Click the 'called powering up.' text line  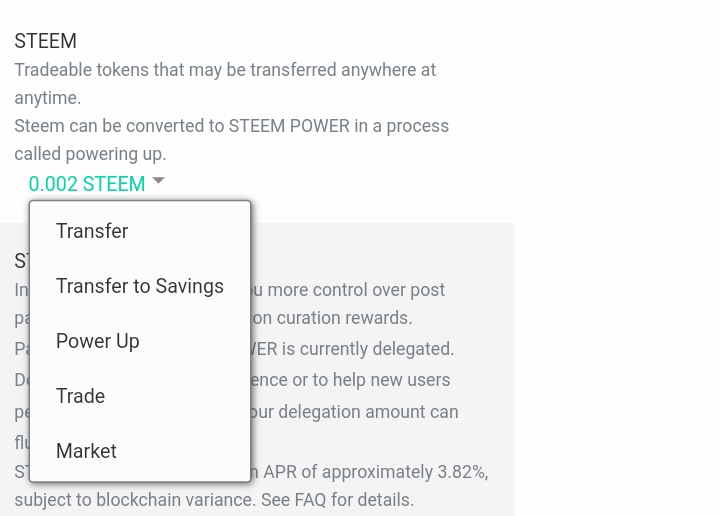[90, 154]
